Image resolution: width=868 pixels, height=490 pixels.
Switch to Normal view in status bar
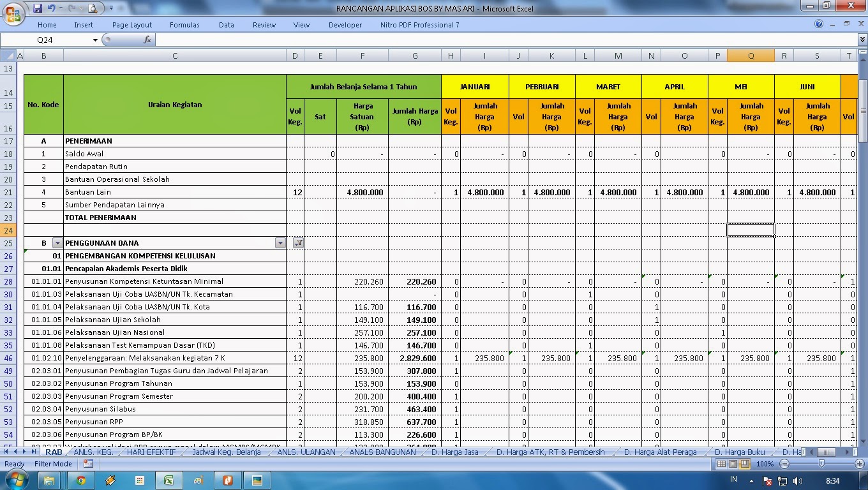tap(722, 464)
